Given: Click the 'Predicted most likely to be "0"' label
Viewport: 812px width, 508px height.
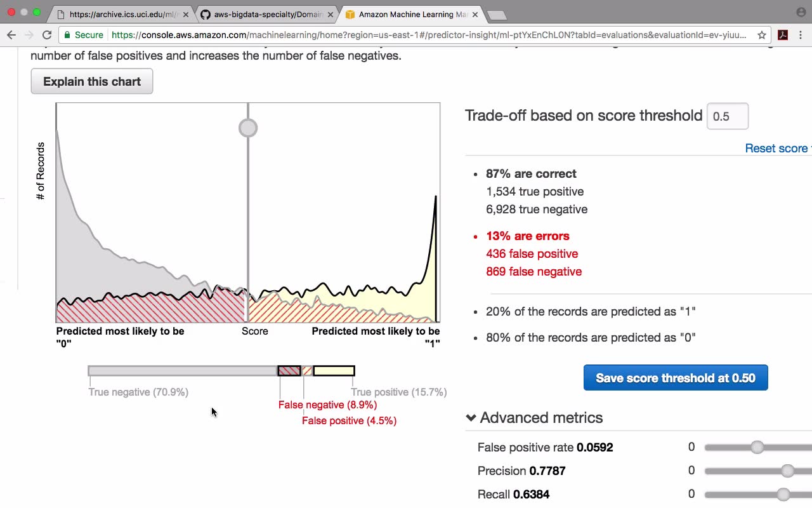Looking at the screenshot, I should (120, 337).
